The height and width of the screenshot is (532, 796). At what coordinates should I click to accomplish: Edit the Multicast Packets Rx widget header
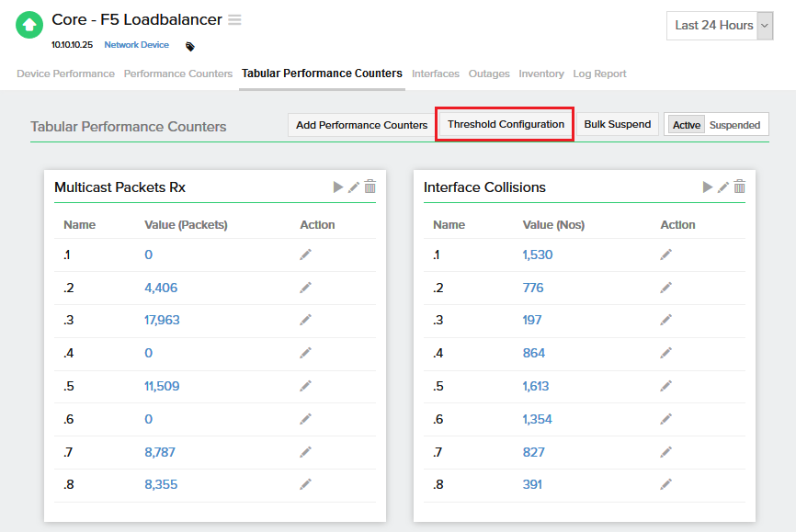pos(354,187)
